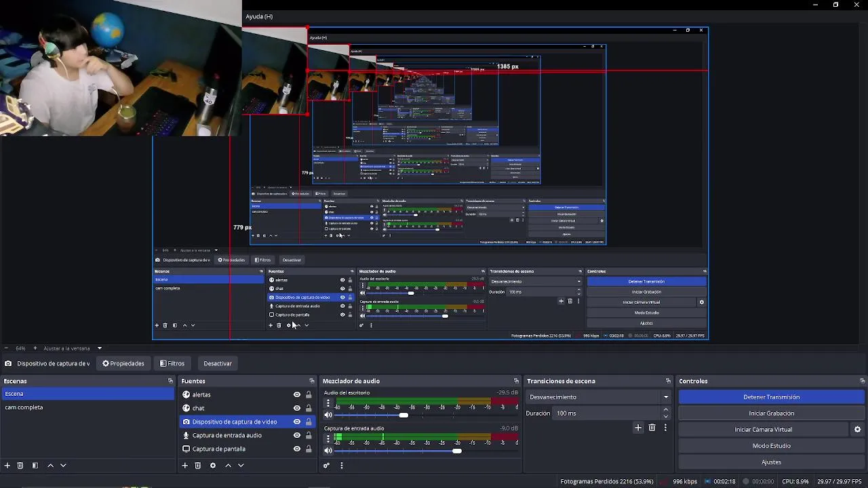Viewport: 868px width, 488px height.
Task: Move the selected source down
Action: pyautogui.click(x=241, y=466)
